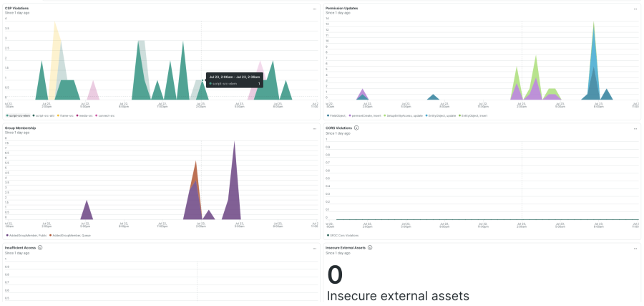Toggle the media-src legend series
This screenshot has width=644, height=306.
[84, 115]
